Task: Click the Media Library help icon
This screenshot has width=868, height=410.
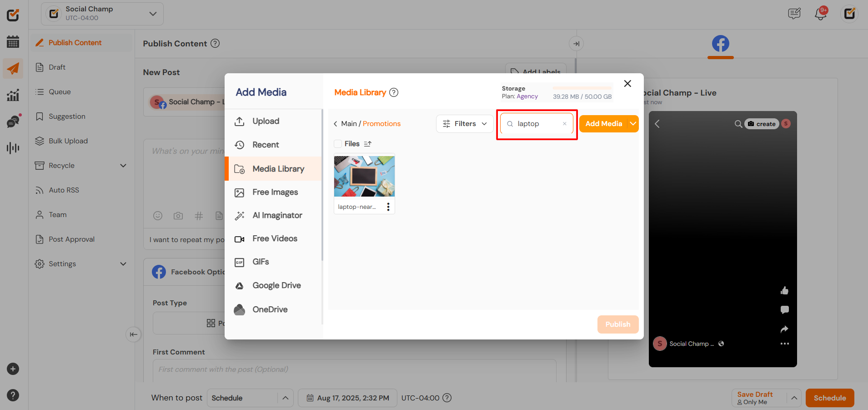Action: coord(394,92)
